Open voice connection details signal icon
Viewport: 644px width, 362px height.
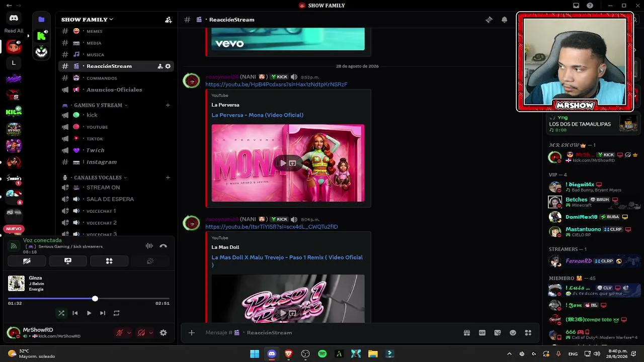(x=14, y=246)
